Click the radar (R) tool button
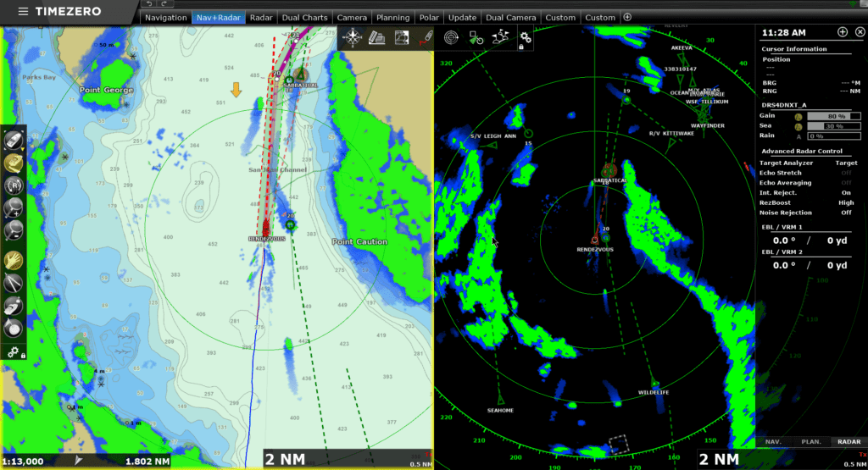This screenshot has height=470, width=868. [x=14, y=185]
